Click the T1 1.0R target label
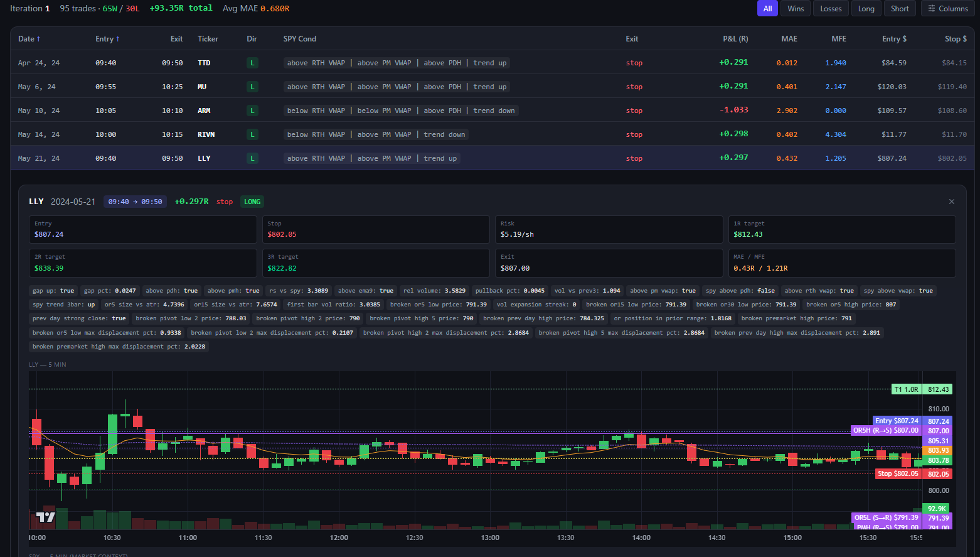This screenshot has width=980, height=557. (906, 389)
